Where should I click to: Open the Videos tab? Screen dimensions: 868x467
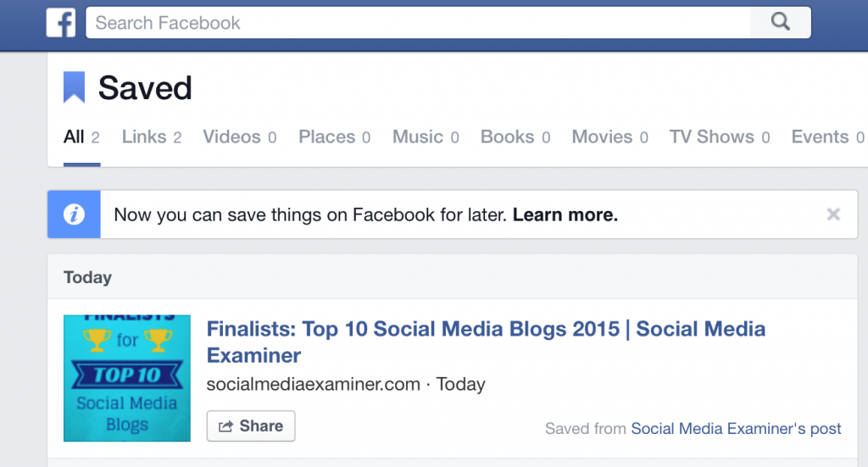[240, 136]
